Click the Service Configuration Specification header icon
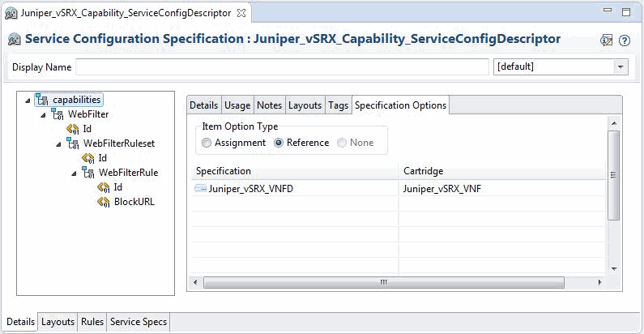 [x=15, y=39]
